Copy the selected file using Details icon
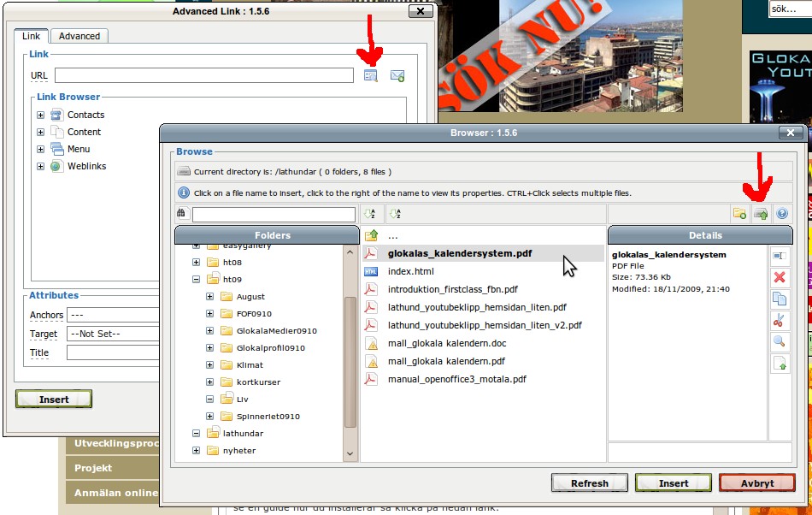Screen dimensions: 812x515 (x=780, y=299)
